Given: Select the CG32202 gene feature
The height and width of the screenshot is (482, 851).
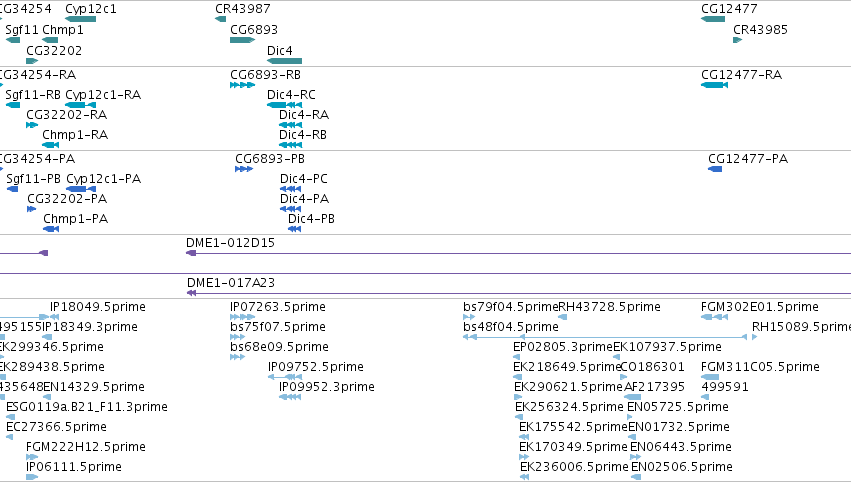Looking at the screenshot, I should coord(32,61).
